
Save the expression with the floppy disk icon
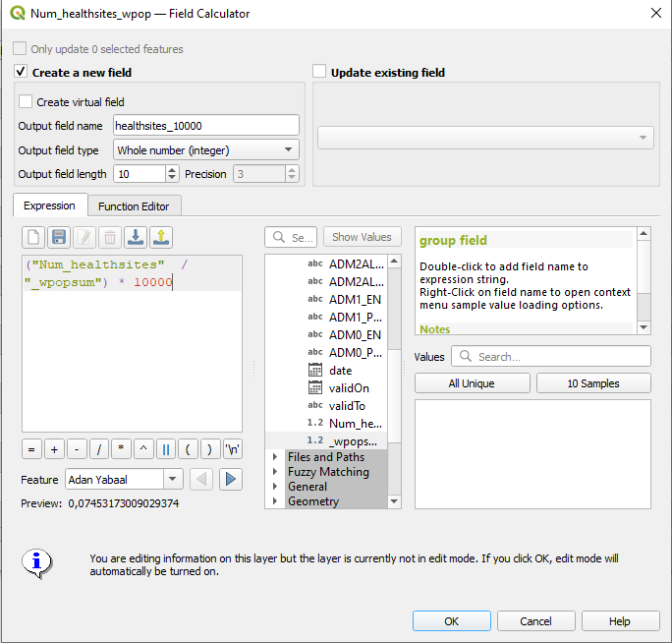pos(59,237)
